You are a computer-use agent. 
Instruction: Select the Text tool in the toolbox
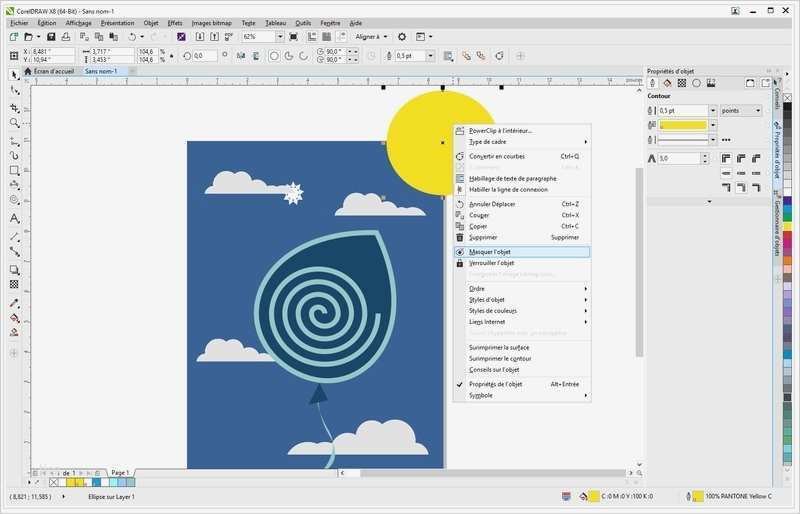pos(14,218)
